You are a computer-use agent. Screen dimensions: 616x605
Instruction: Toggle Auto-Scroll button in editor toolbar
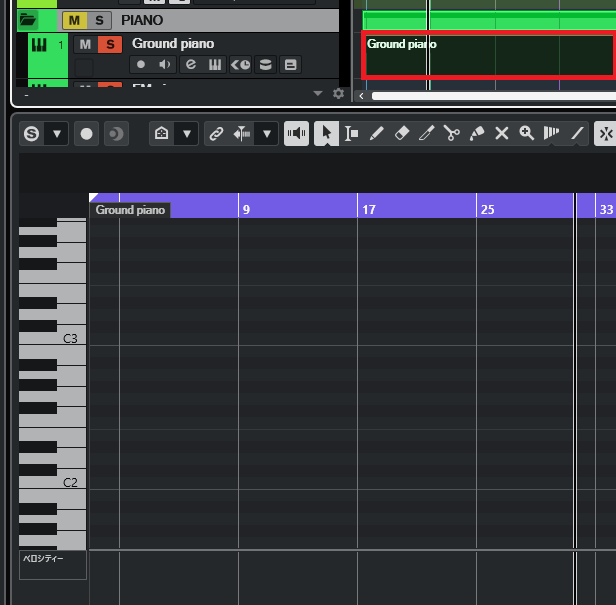click(x=242, y=134)
